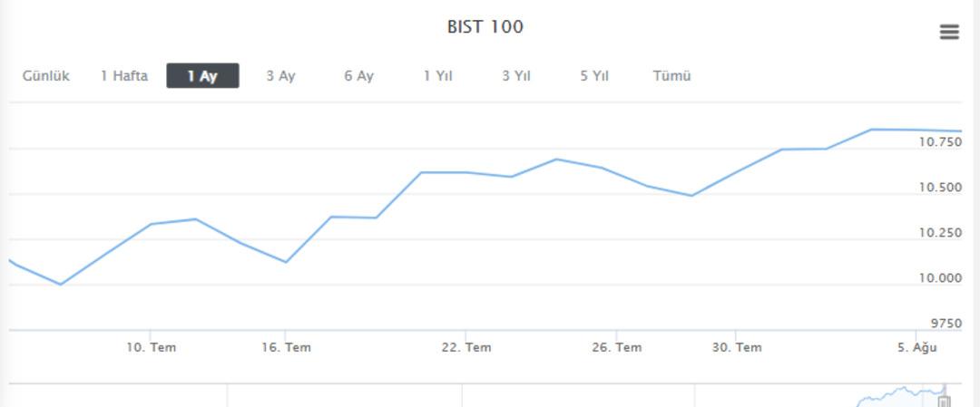Switch chart to 1 Hafta range
This screenshot has height=407, width=980.
[x=124, y=76]
